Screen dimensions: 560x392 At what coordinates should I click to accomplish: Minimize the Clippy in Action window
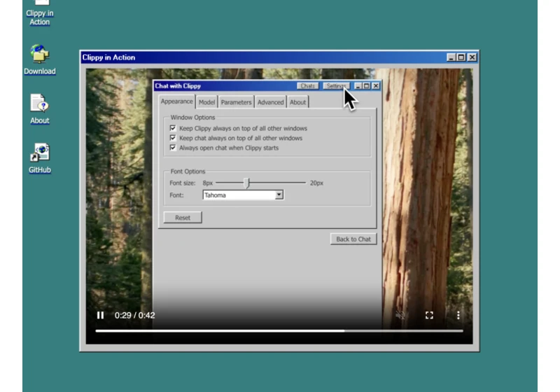(x=451, y=57)
